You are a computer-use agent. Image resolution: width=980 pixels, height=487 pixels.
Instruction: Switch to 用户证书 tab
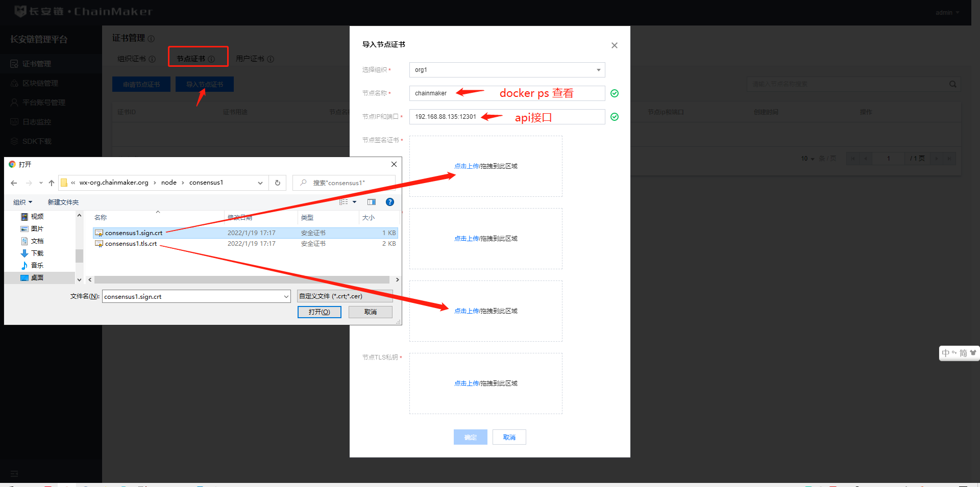250,59
